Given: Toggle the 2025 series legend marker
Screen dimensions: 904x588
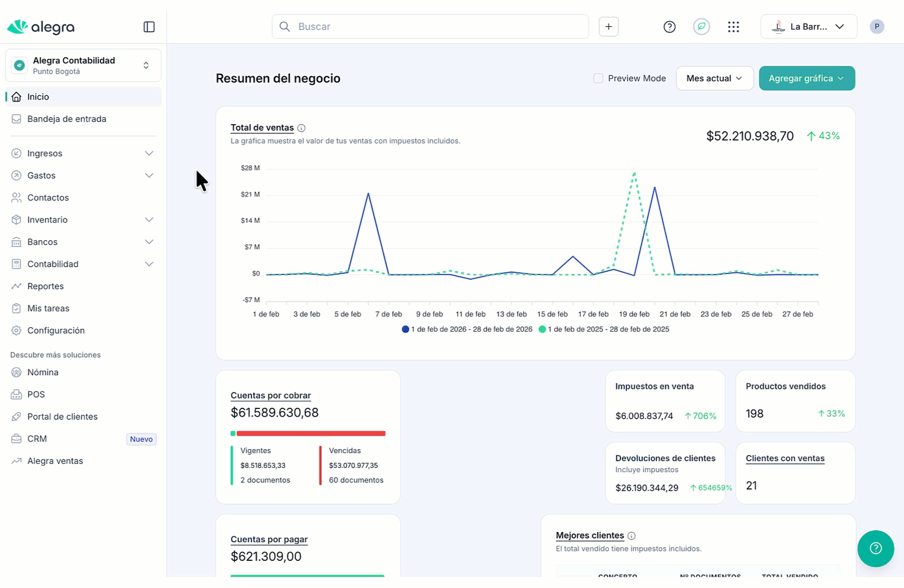Looking at the screenshot, I should tap(542, 329).
